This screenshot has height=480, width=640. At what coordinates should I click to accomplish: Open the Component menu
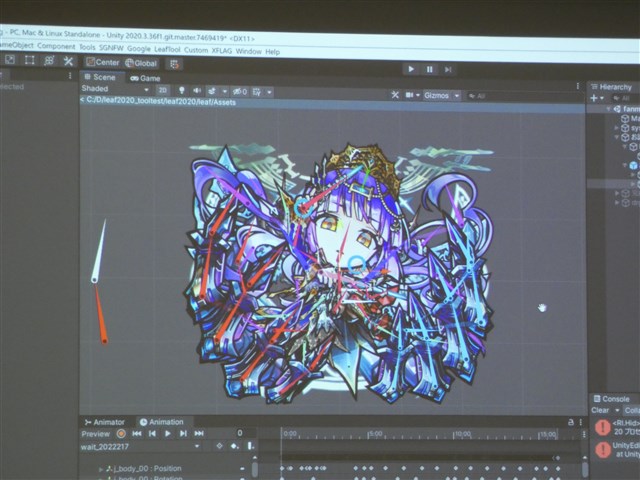(x=56, y=47)
